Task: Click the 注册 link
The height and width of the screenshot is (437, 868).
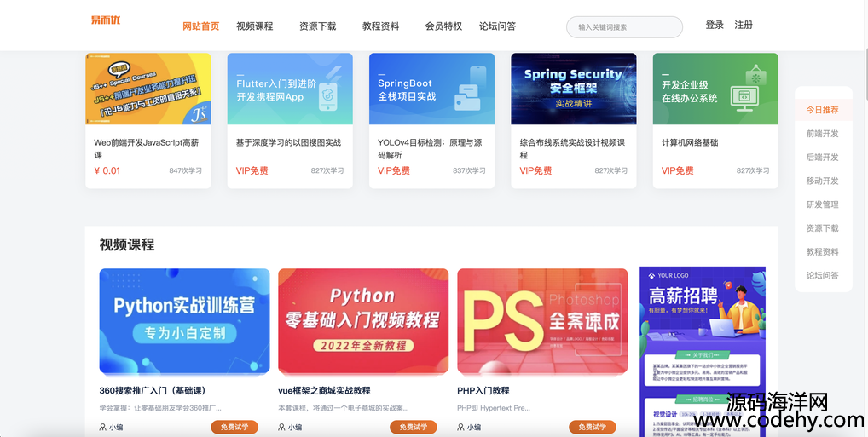Action: 744,25
